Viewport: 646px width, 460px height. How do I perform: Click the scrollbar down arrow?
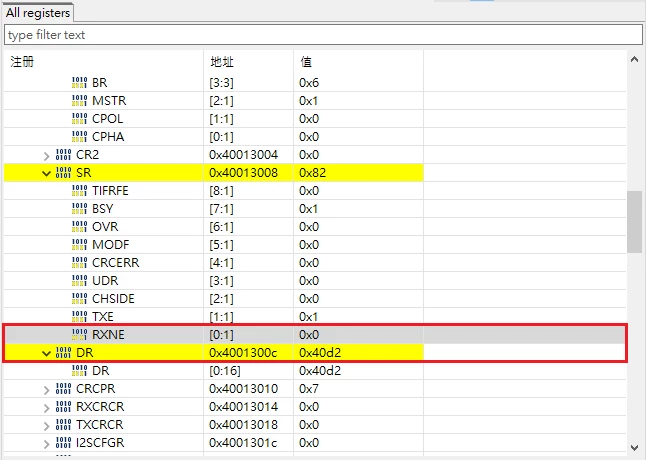[x=634, y=448]
